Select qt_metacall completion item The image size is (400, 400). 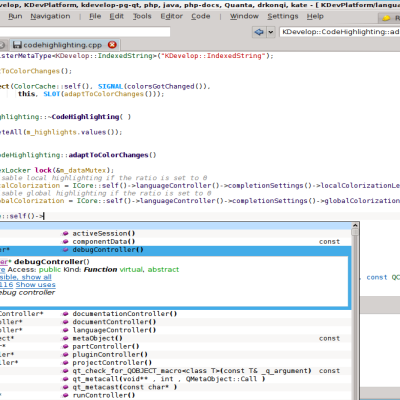click(175, 379)
